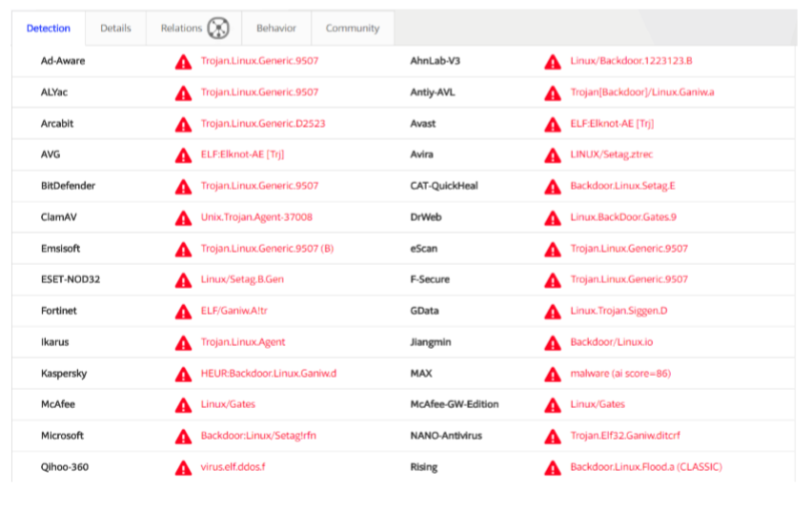Click the ESET-NOD32 engine name

(71, 279)
